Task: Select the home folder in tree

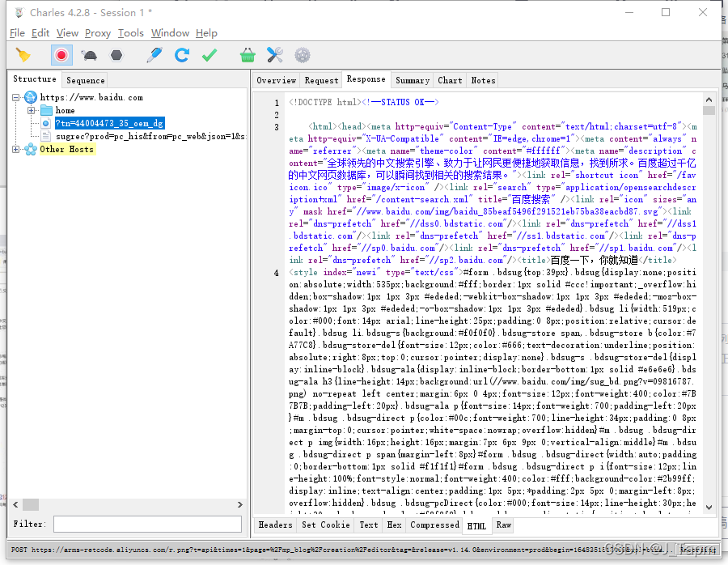Action: [x=65, y=111]
